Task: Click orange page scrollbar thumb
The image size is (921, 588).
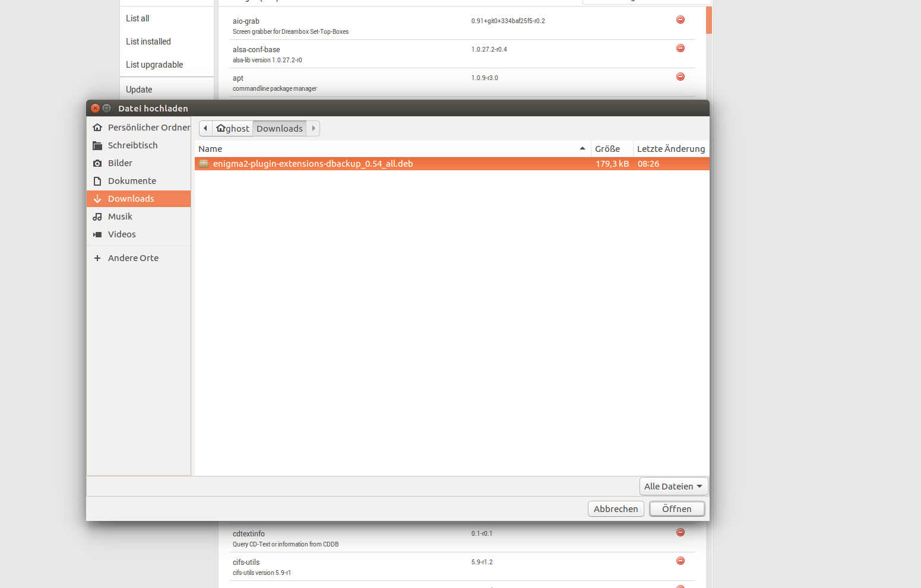Action: [x=709, y=20]
